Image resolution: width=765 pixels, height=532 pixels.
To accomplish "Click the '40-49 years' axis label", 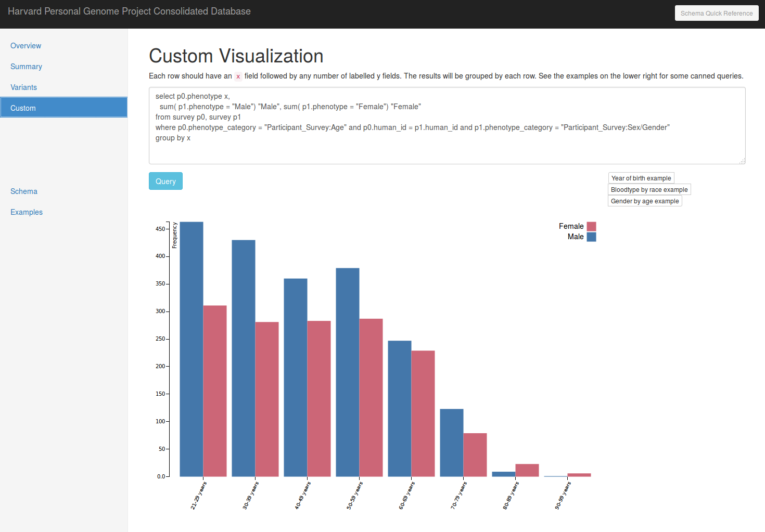I will [302, 496].
